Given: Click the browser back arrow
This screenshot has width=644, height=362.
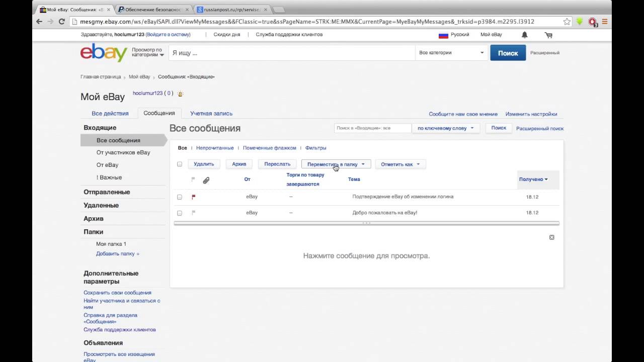Looking at the screenshot, I should pos(39,22).
